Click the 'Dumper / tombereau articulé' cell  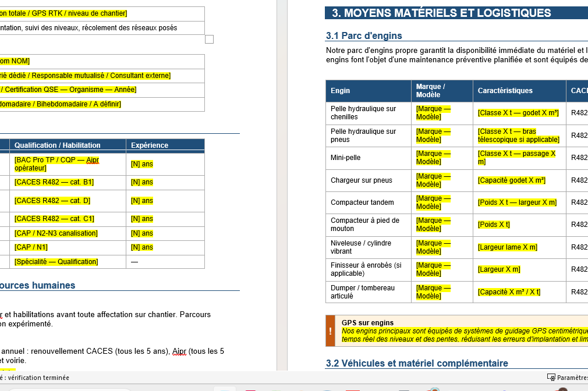369,292
